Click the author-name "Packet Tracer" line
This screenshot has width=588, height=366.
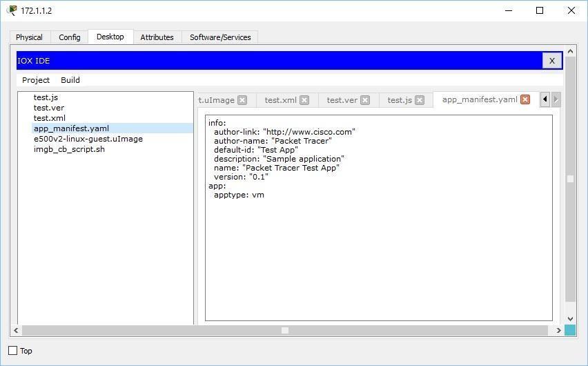(273, 141)
